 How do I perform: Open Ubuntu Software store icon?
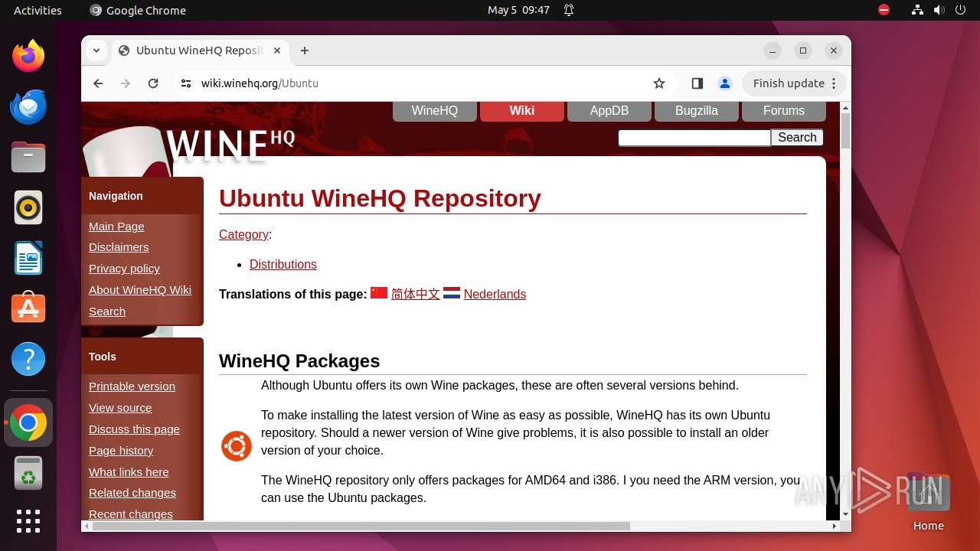coord(28,308)
